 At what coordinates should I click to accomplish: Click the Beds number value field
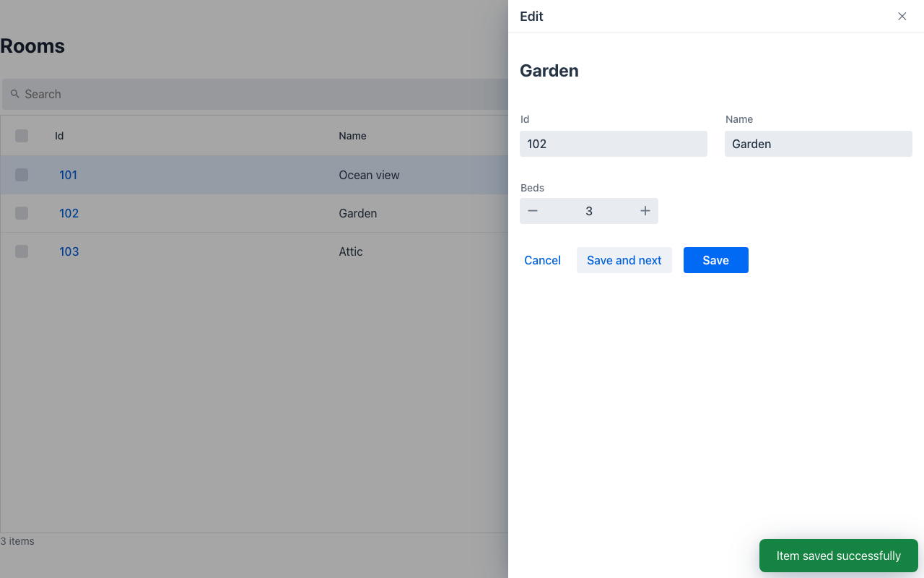[589, 211]
